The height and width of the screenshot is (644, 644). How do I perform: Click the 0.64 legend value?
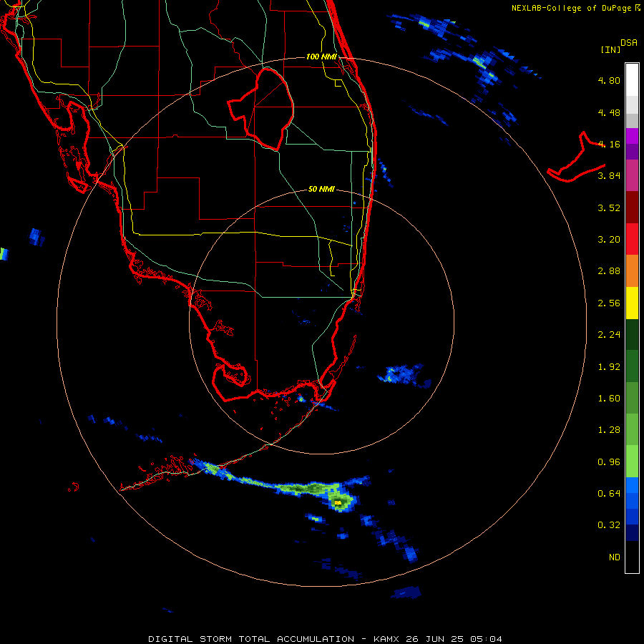point(609,493)
